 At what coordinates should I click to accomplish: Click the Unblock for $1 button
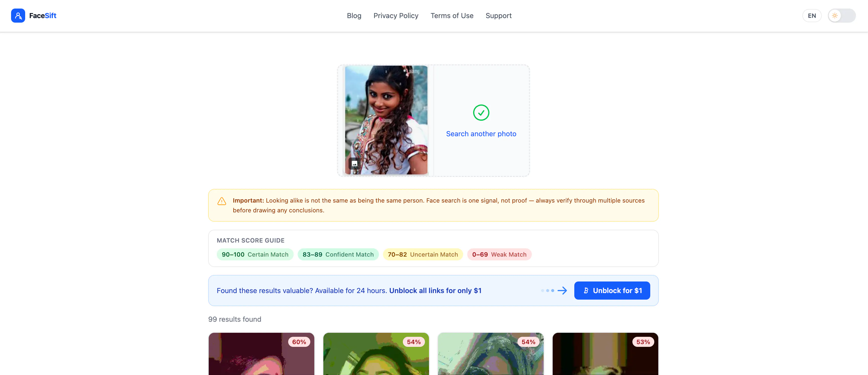tap(612, 291)
